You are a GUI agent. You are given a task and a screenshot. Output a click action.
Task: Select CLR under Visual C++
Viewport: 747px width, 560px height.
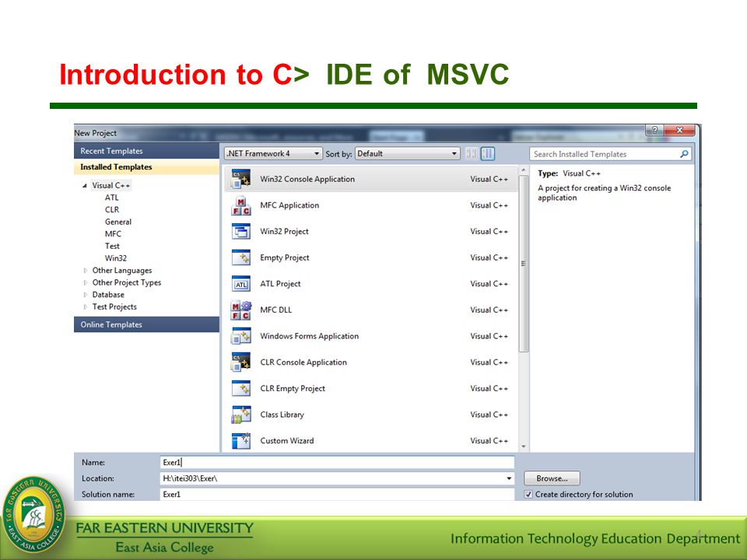pyautogui.click(x=112, y=209)
